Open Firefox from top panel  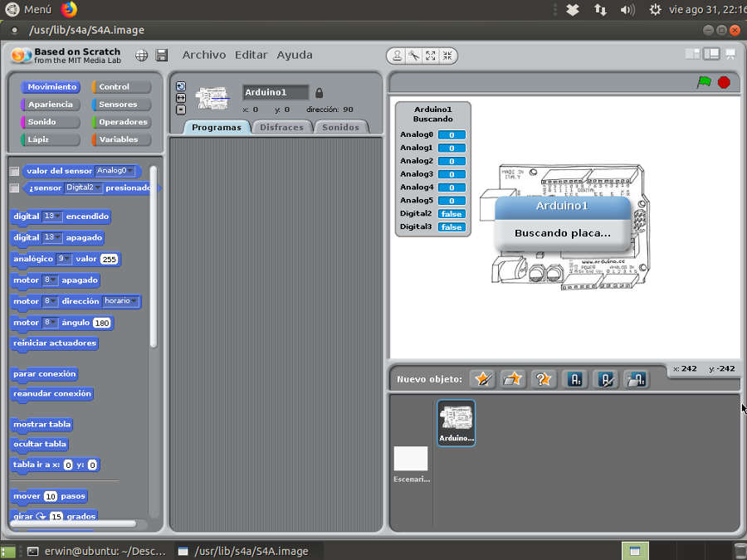click(x=69, y=9)
